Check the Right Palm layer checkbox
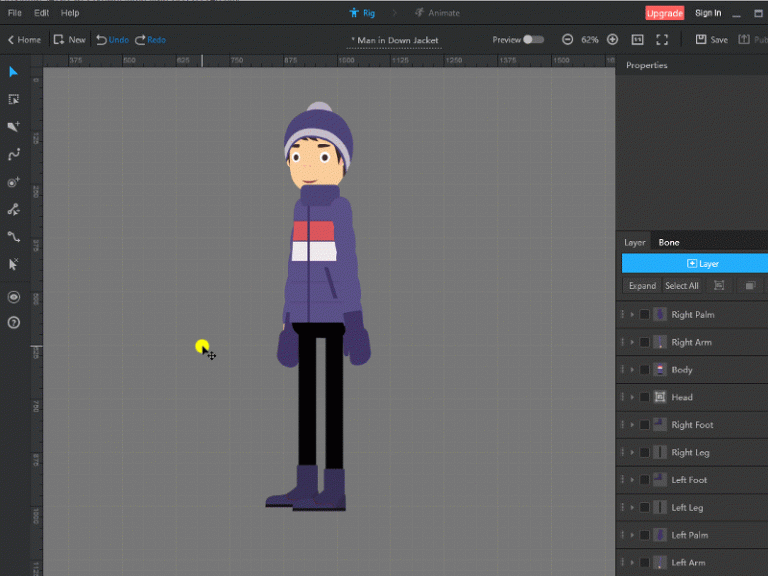 click(644, 314)
